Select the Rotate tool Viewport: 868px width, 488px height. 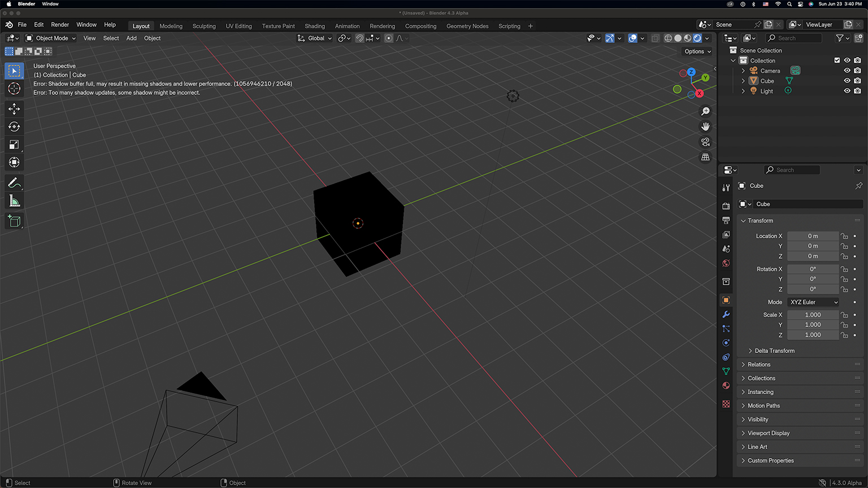[14, 127]
